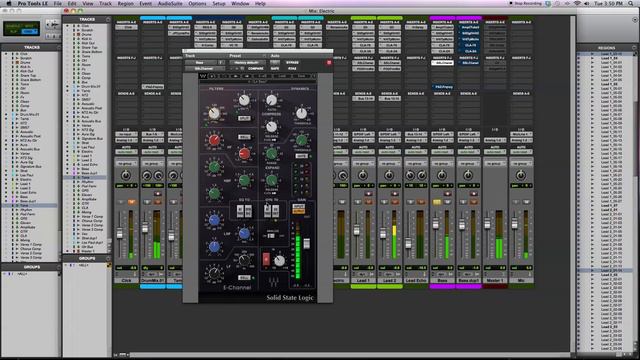Click the Undo arrow in Waves toolbar
This screenshot has height=360, width=640.
[212, 76]
